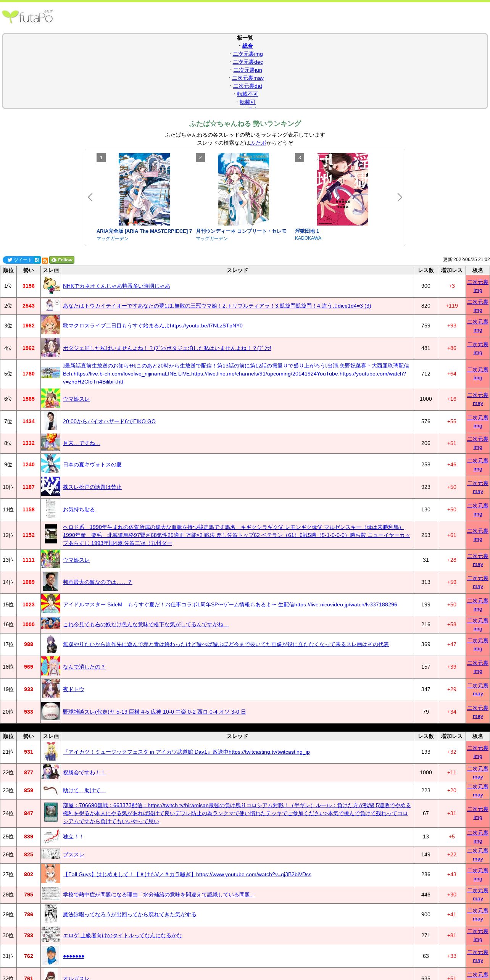Screen dimensions: 490x980
Task: Open the ブススレ thread
Action: (x=74, y=854)
